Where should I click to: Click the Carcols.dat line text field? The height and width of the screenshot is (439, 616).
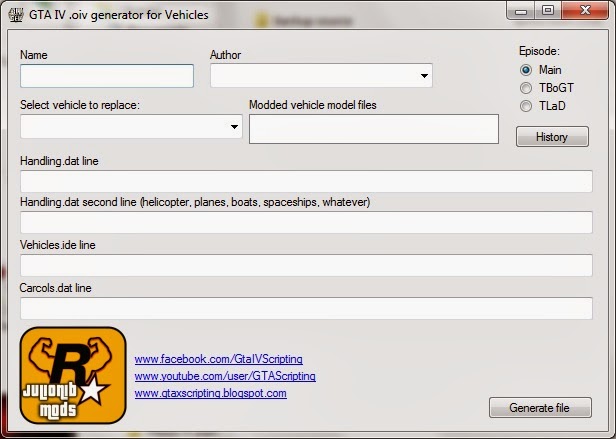[x=306, y=308]
